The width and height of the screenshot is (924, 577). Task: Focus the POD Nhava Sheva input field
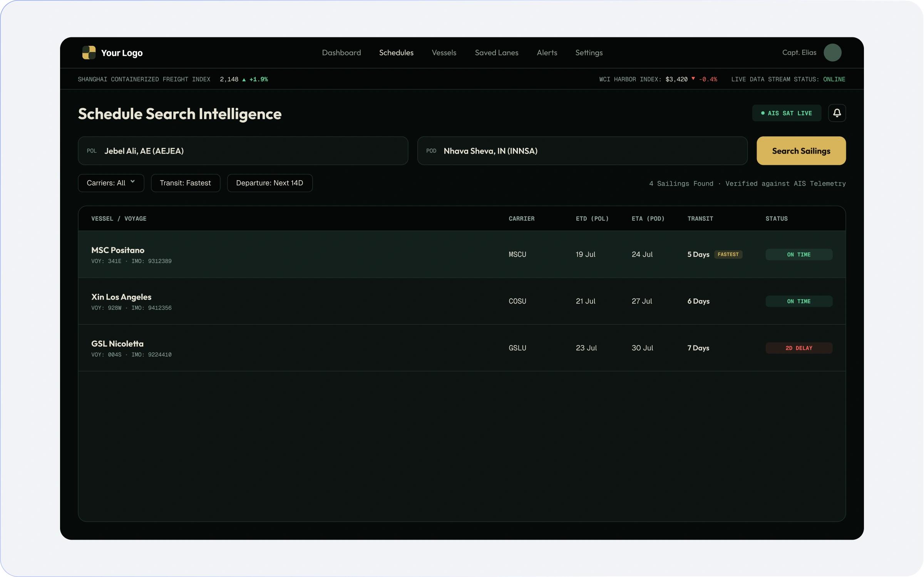pyautogui.click(x=583, y=151)
